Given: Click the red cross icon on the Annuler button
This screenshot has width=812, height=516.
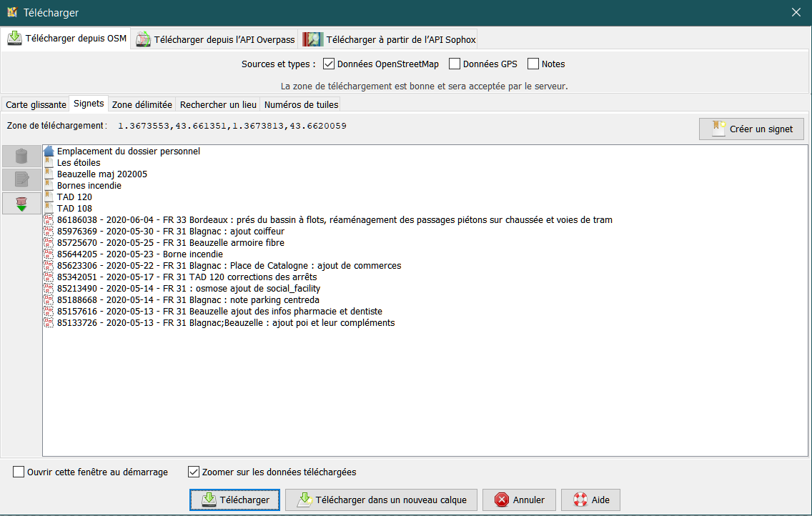Looking at the screenshot, I should click(502, 500).
